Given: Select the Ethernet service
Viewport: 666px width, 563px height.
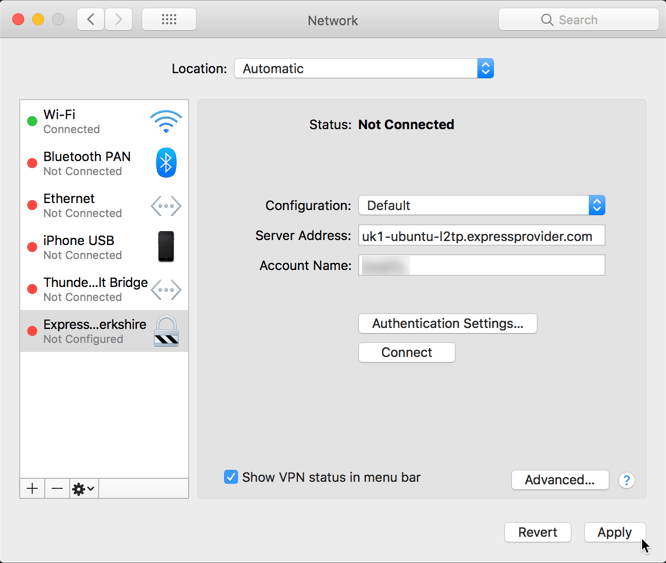Looking at the screenshot, I should click(x=104, y=205).
